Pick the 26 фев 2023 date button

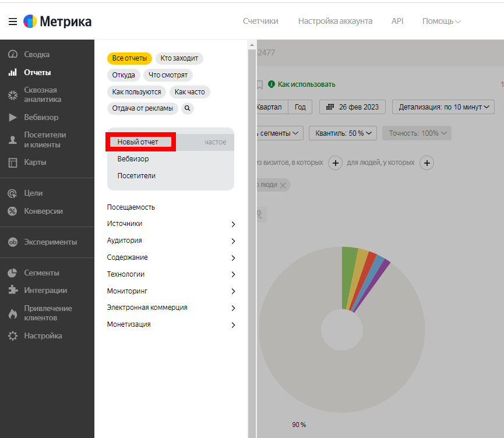click(353, 107)
